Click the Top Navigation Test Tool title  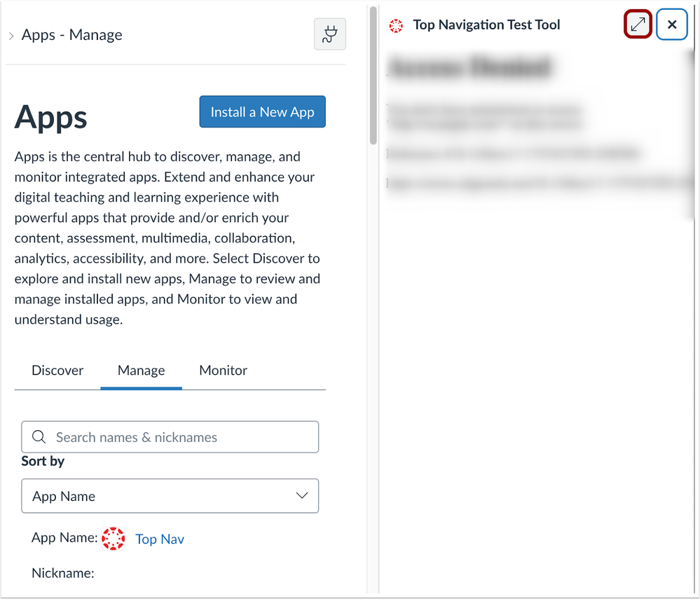[486, 25]
